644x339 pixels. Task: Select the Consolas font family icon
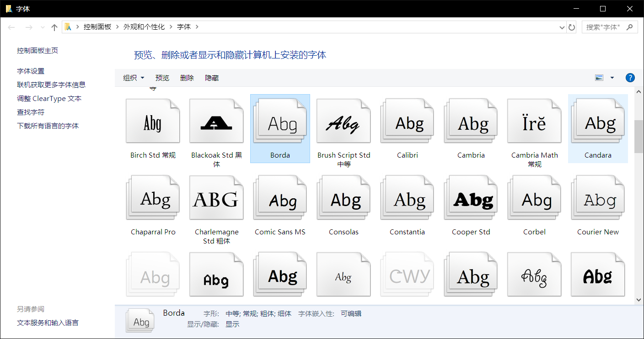pos(343,198)
